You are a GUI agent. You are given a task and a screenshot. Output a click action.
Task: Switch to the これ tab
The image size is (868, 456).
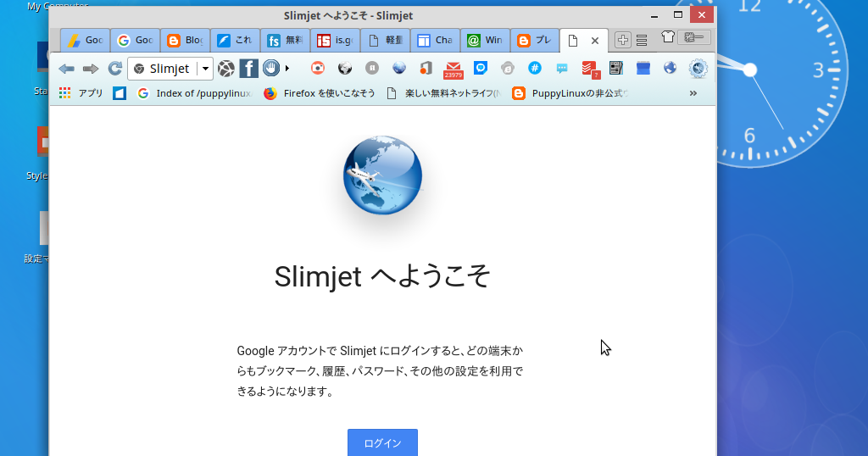tap(235, 41)
